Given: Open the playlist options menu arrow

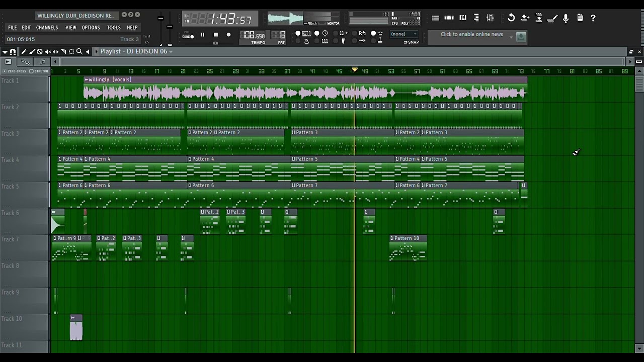Looking at the screenshot, I should [5, 52].
